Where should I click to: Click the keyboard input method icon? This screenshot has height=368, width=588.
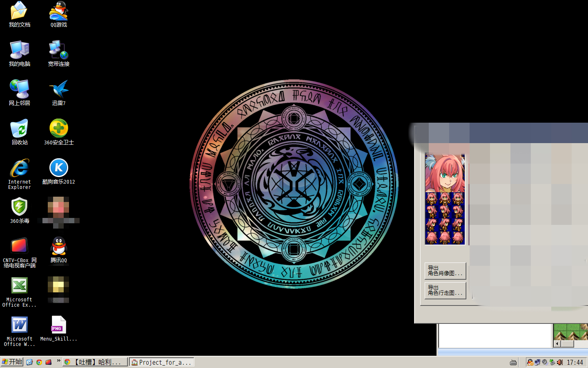[x=513, y=362]
